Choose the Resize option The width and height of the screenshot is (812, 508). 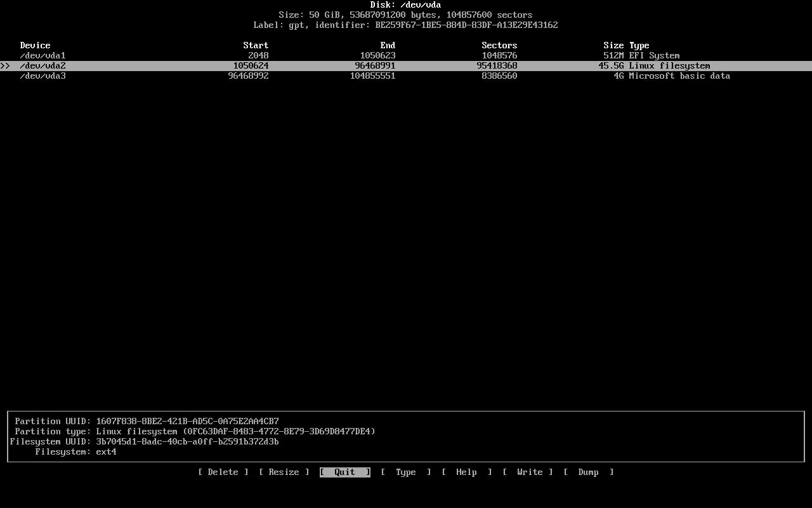point(284,472)
